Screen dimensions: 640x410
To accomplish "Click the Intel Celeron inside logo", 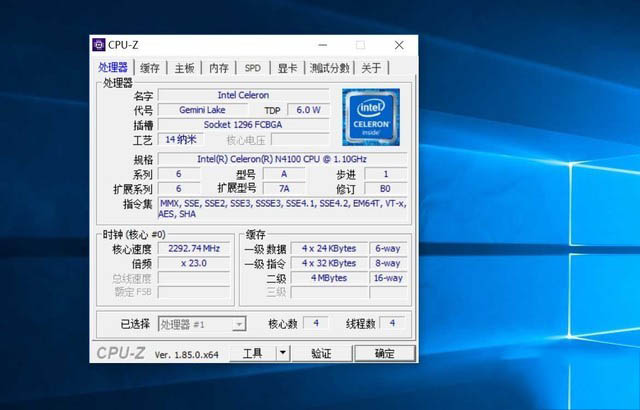I will 371,117.
